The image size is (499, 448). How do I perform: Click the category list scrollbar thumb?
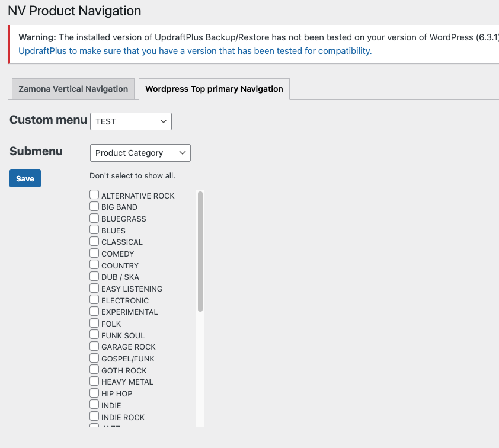click(200, 251)
